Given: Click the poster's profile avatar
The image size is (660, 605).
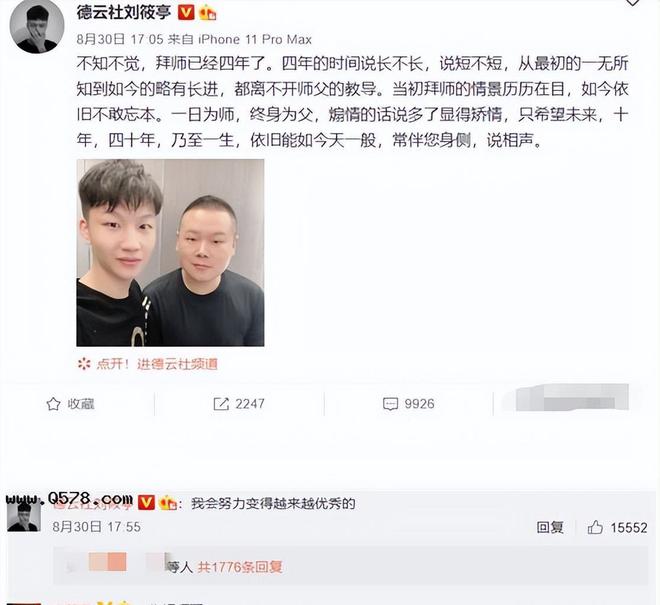Looking at the screenshot, I should tap(37, 27).
